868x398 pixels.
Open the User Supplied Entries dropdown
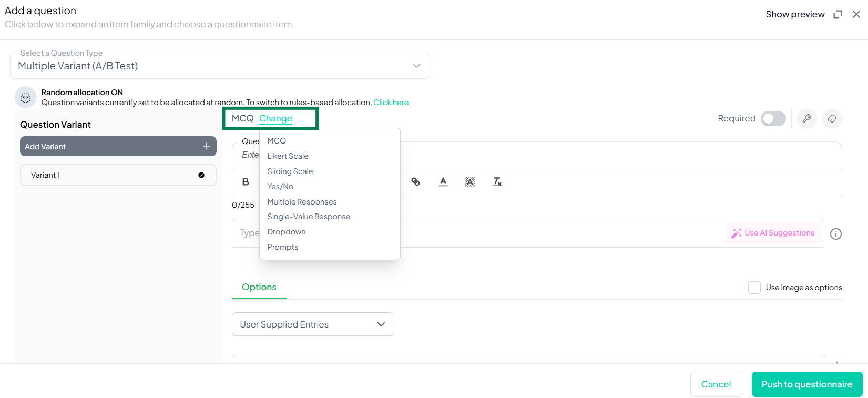(312, 324)
